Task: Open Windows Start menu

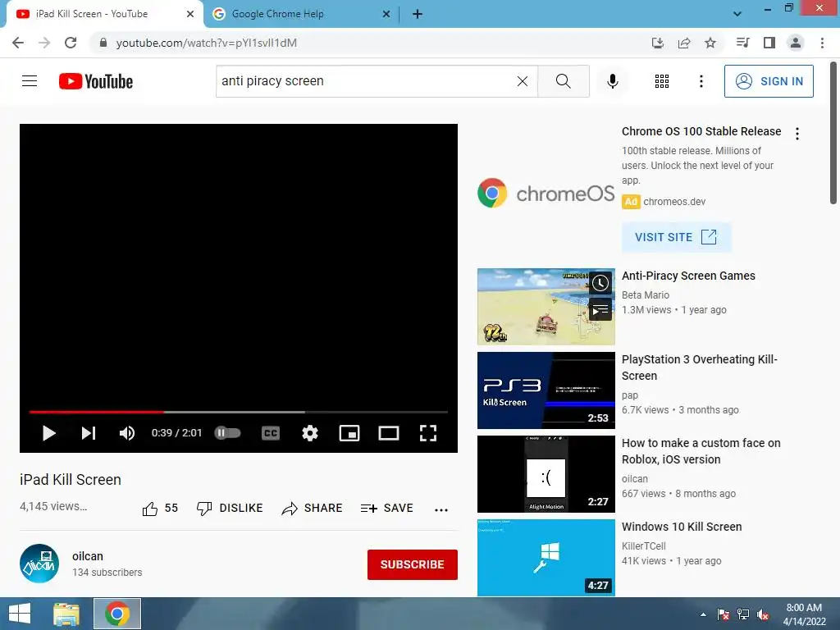Action: point(20,614)
